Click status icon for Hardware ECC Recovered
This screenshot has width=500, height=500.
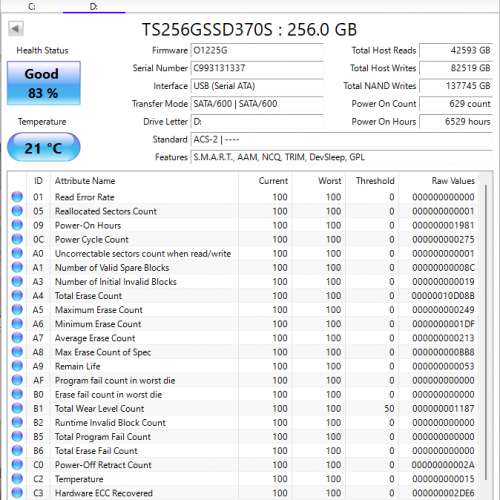point(17,493)
